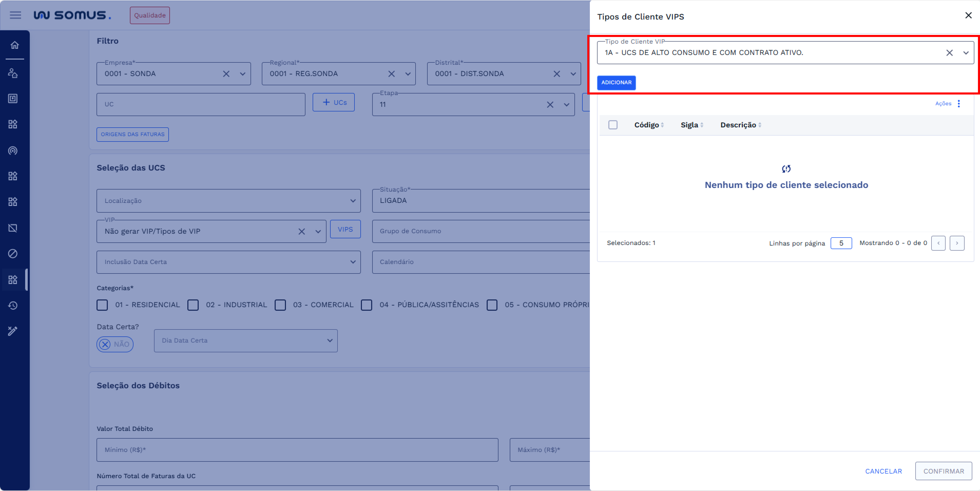Check the select-all checkbox in table header
The image size is (980, 491).
point(612,125)
